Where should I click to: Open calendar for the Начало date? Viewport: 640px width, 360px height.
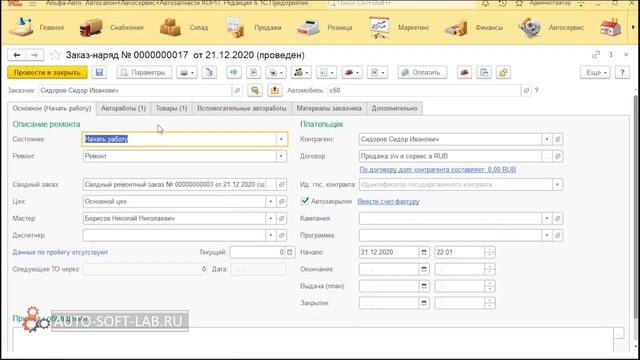424,252
